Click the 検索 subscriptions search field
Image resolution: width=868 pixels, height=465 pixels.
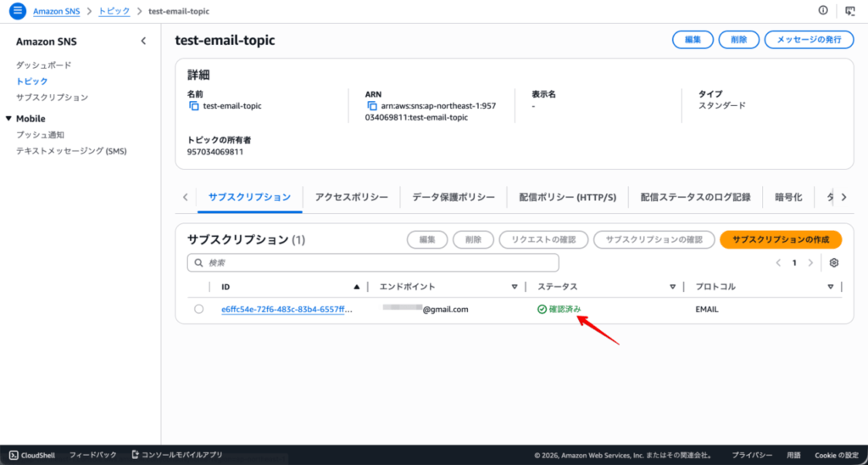(373, 263)
